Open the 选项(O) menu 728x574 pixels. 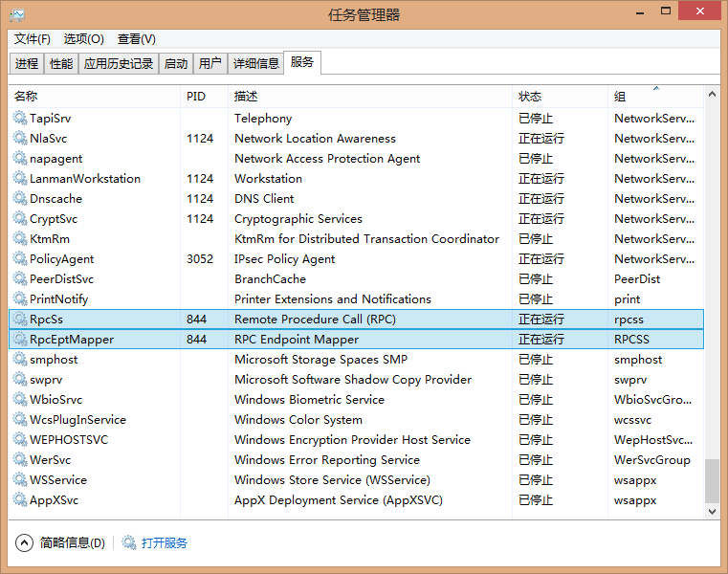[x=83, y=39]
